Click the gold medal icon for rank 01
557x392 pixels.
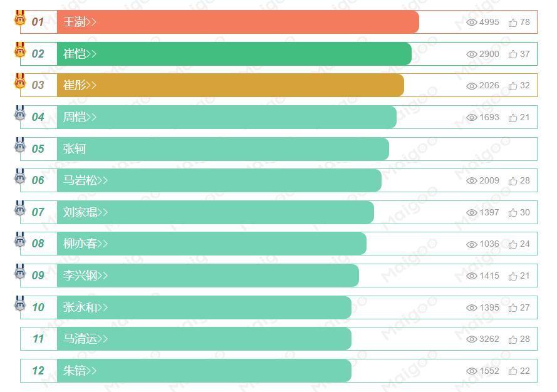[20, 18]
